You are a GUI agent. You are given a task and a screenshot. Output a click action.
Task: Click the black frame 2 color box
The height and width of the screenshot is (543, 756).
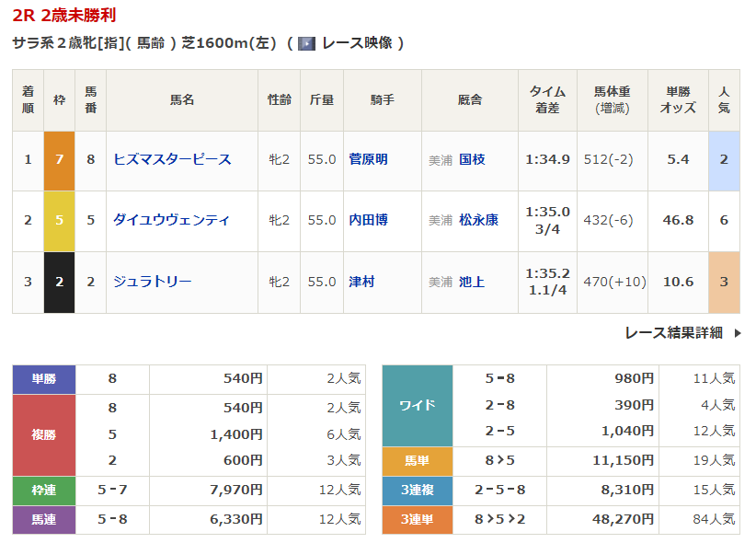[60, 281]
